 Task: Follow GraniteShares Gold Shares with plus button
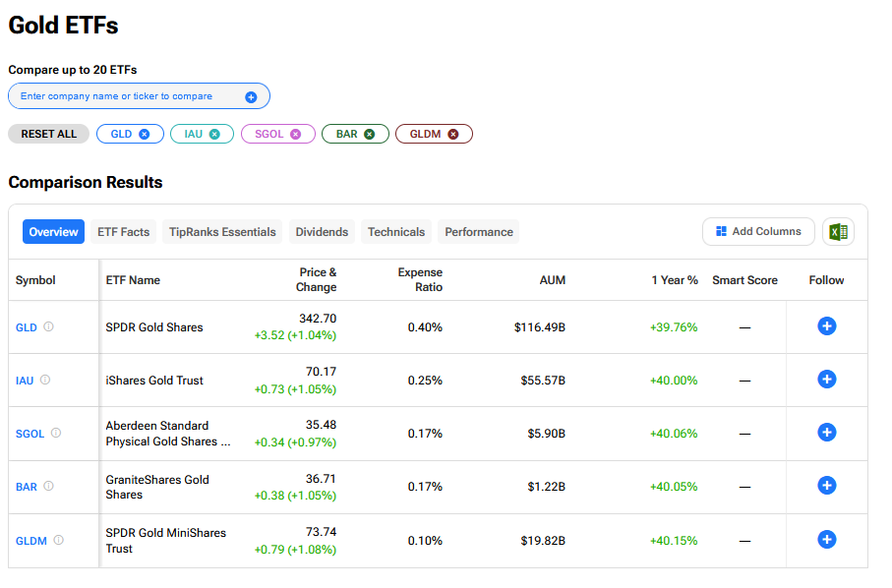point(826,485)
